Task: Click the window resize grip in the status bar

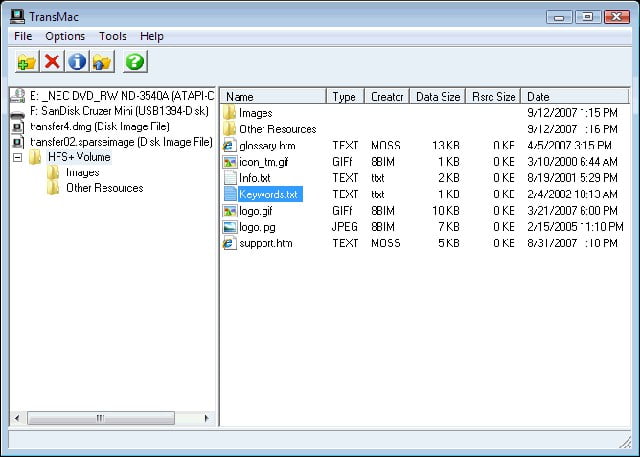Action: tap(625, 442)
